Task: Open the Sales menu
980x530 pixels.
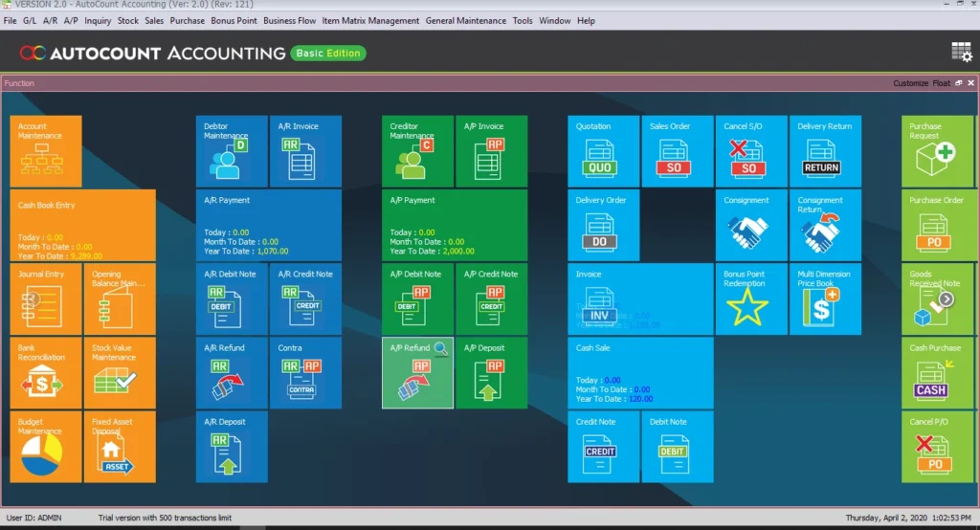Action: 154,21
